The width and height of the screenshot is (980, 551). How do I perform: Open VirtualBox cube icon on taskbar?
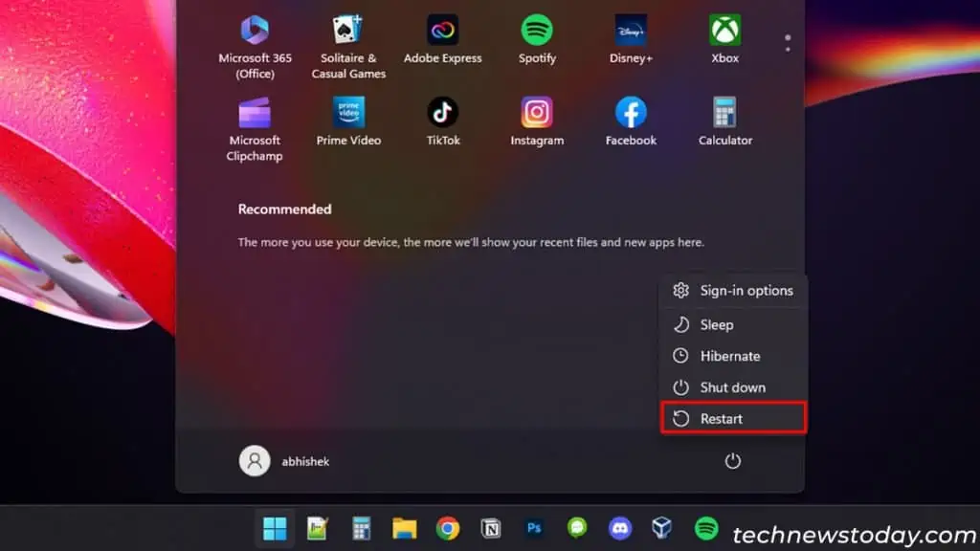pyautogui.click(x=662, y=528)
